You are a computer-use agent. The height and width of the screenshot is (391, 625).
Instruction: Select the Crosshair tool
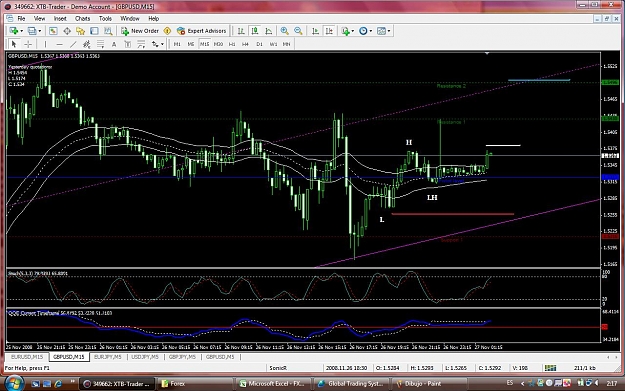click(28, 44)
